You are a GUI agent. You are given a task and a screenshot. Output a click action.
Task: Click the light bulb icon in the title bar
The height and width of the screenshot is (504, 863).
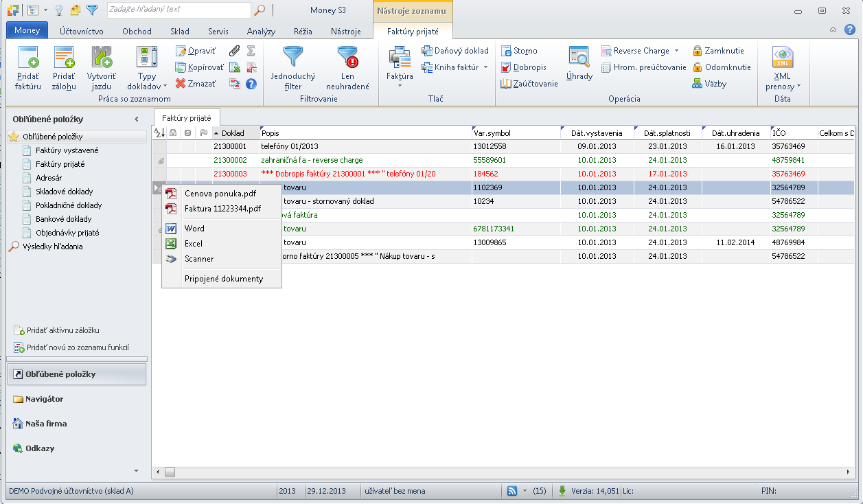click(59, 10)
